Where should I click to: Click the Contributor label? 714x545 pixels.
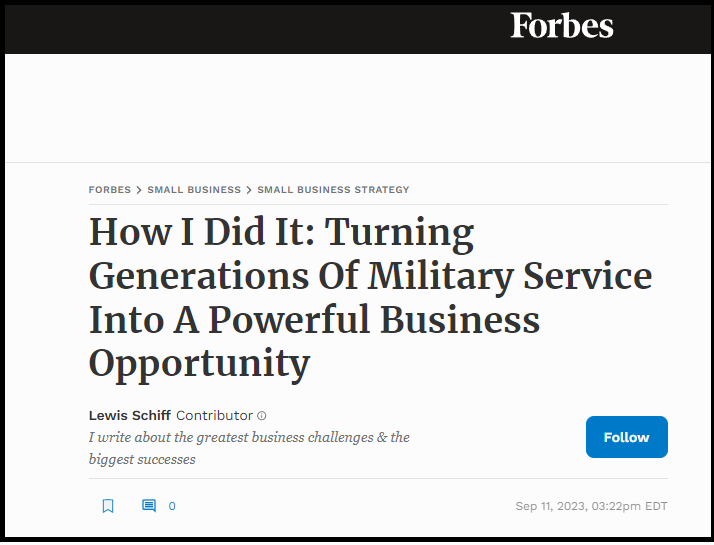coord(214,415)
